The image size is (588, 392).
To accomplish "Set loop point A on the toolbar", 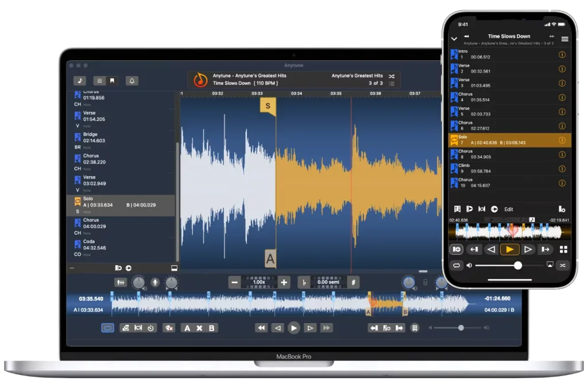I will 187,328.
